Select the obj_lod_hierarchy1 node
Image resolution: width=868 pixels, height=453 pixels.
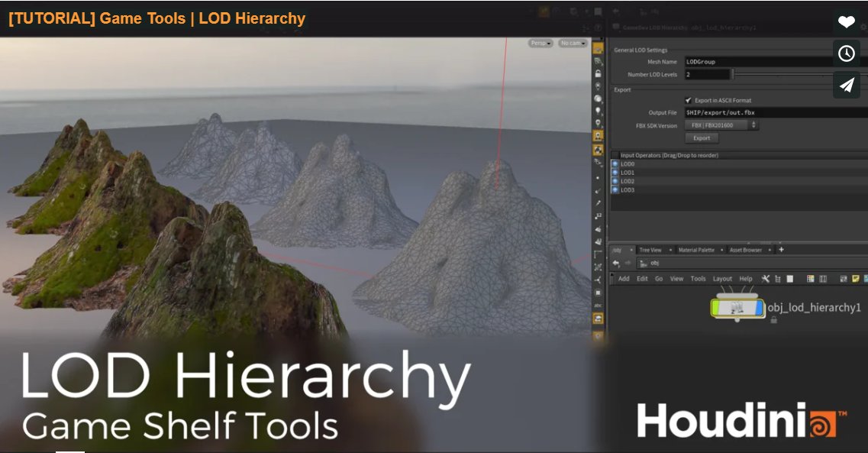(x=737, y=308)
